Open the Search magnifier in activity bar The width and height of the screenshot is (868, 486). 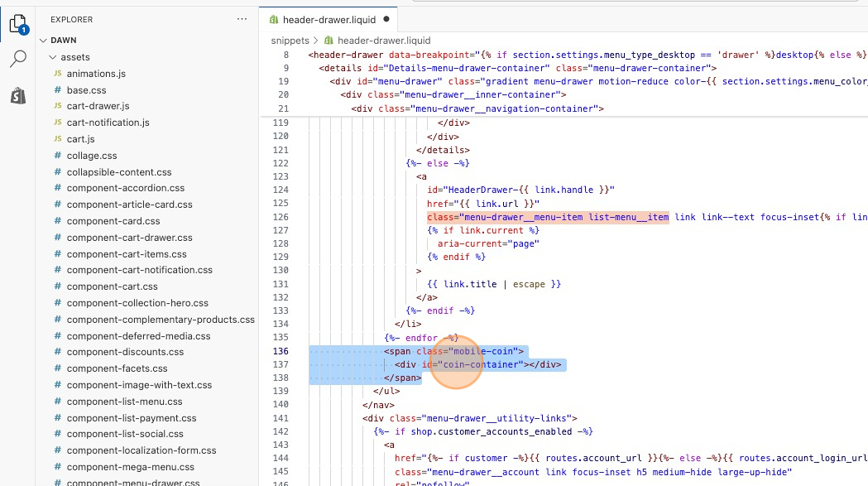click(17, 59)
